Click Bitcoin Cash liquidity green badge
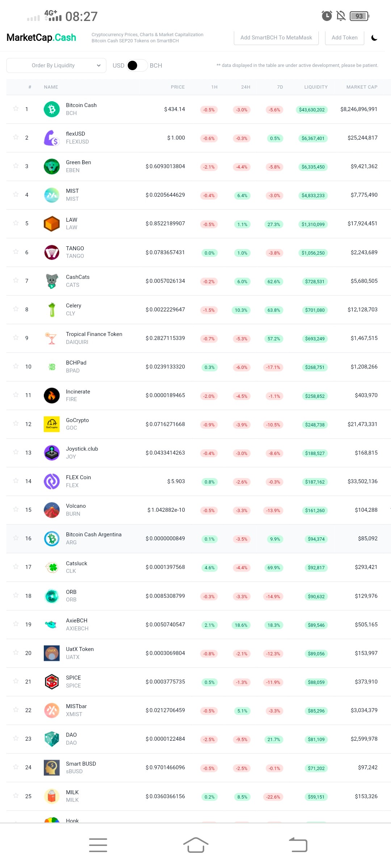The width and height of the screenshot is (391, 868). tap(312, 110)
